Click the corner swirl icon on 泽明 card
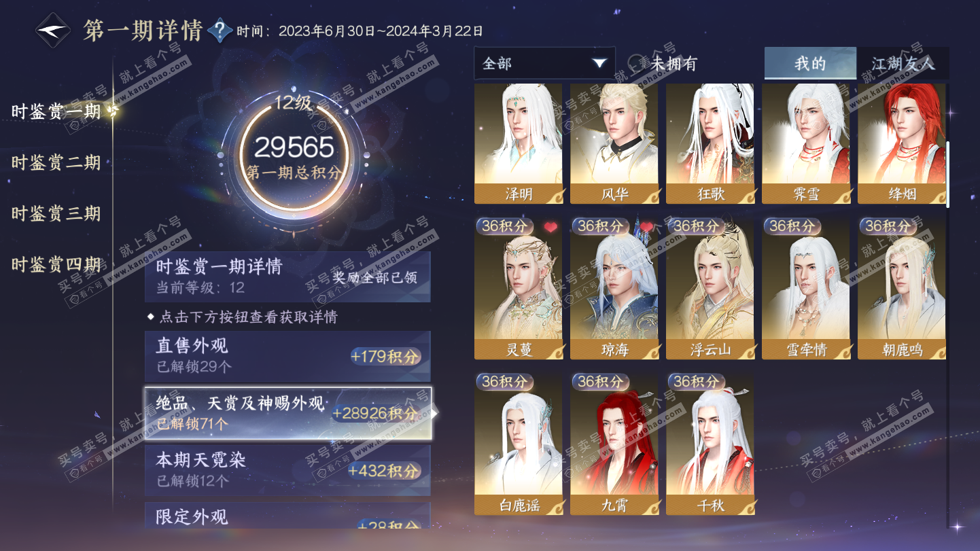 tap(555, 196)
